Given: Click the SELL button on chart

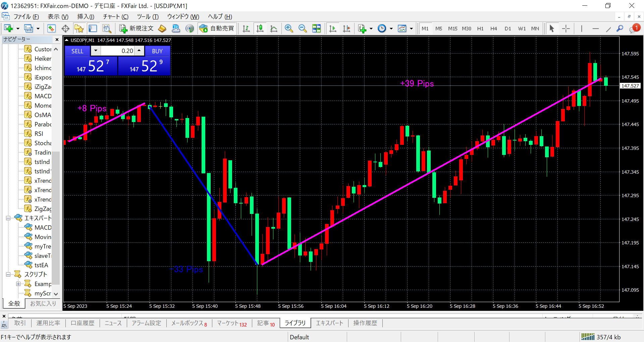Looking at the screenshot, I should [x=77, y=51].
